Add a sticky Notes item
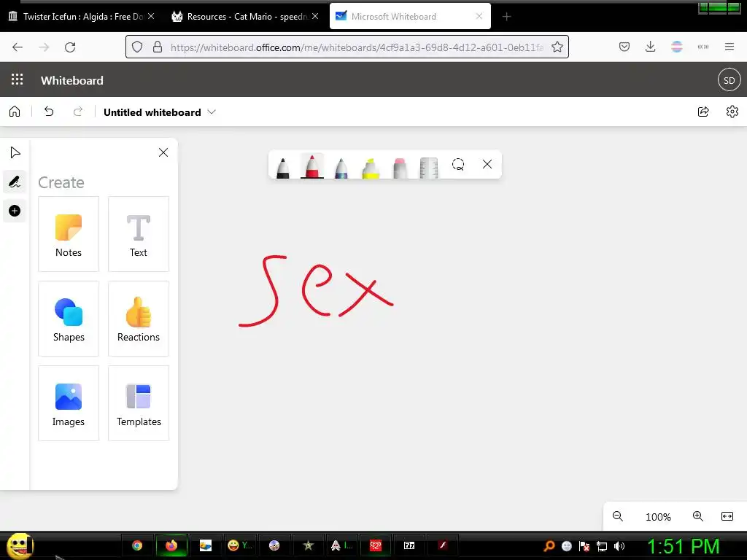Viewport: 747px width, 560px height. [x=69, y=234]
